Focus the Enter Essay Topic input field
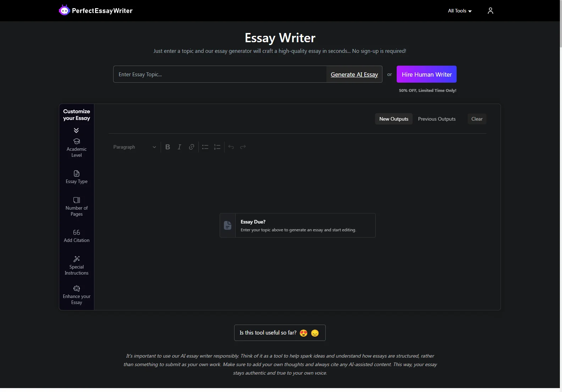The width and height of the screenshot is (562, 392). coord(220,74)
